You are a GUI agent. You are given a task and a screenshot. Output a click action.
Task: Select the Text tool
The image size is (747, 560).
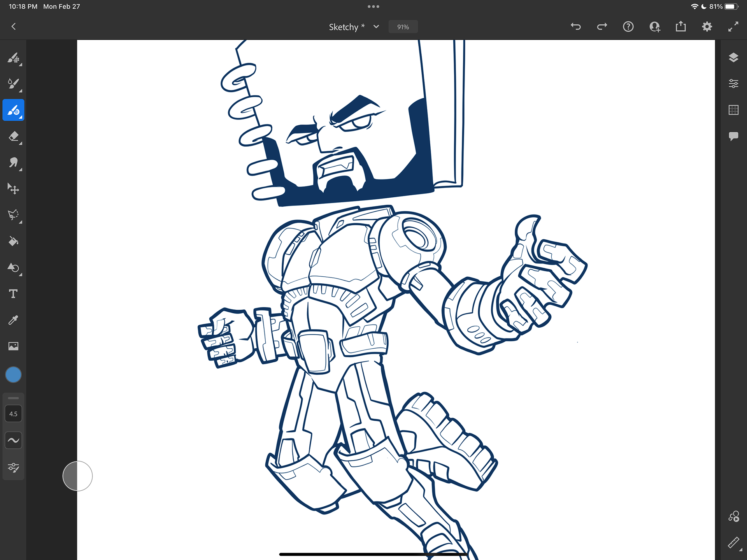(x=13, y=294)
